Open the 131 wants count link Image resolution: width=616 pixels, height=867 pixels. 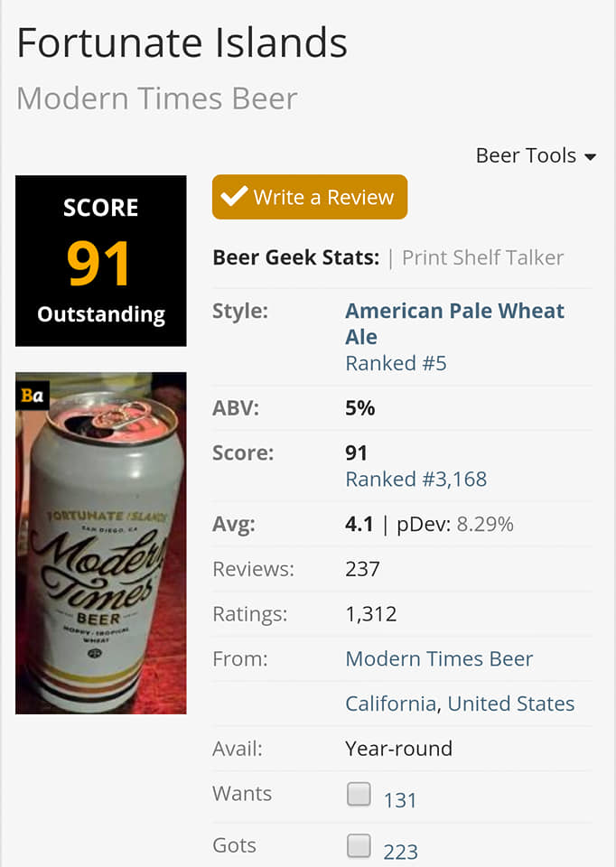(400, 800)
